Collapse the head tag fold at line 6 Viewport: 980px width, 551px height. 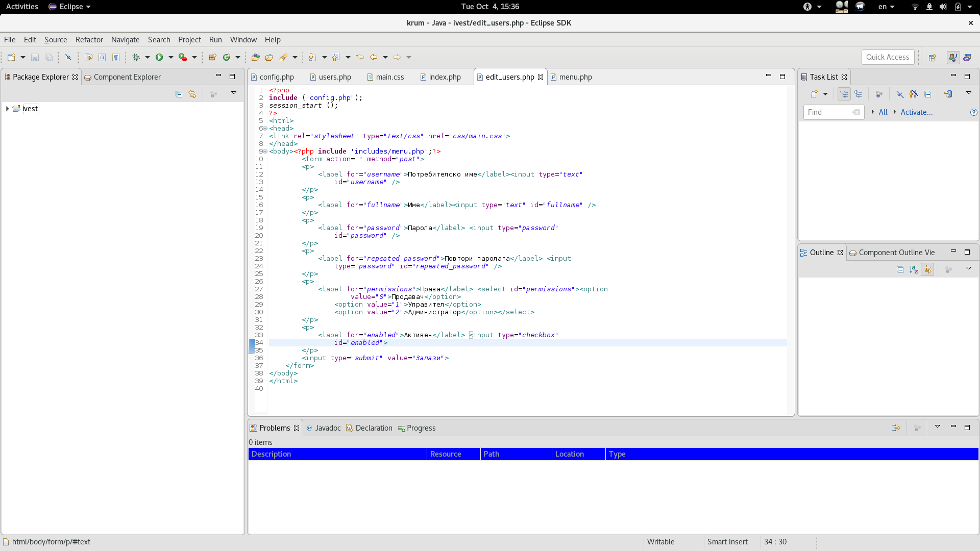[x=265, y=129]
